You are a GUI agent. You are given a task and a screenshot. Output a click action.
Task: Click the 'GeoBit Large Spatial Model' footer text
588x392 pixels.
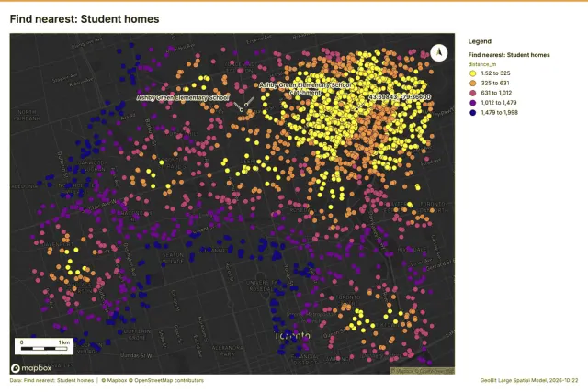pos(514,380)
